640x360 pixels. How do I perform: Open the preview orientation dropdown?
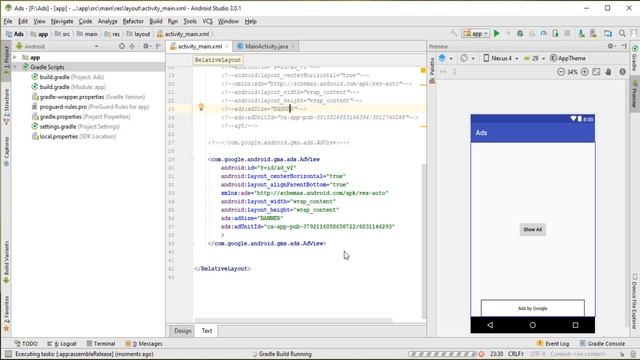[467, 58]
